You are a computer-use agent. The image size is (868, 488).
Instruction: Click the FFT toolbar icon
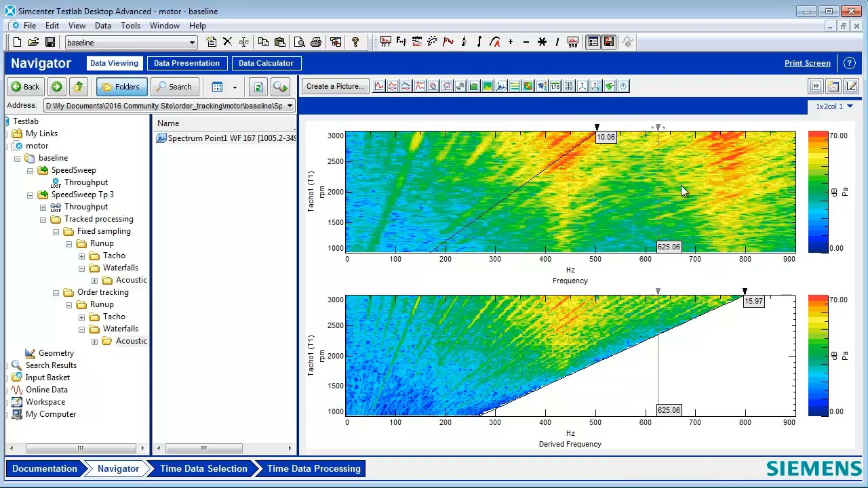tap(386, 42)
